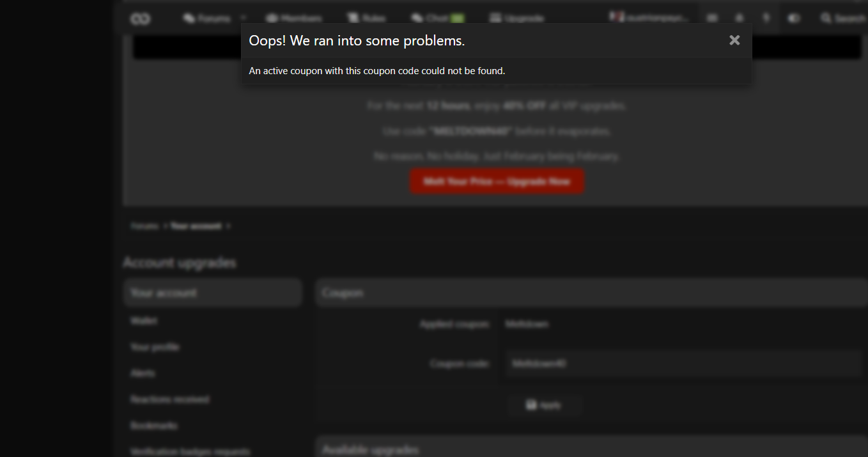Open the Upgrade nav item
Viewport: 868px width, 457px height.
tap(516, 19)
